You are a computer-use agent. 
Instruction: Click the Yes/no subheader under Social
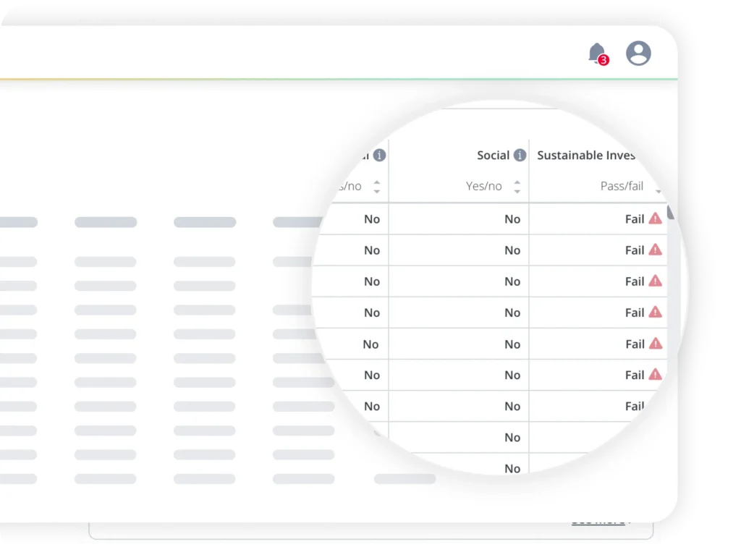coord(483,186)
